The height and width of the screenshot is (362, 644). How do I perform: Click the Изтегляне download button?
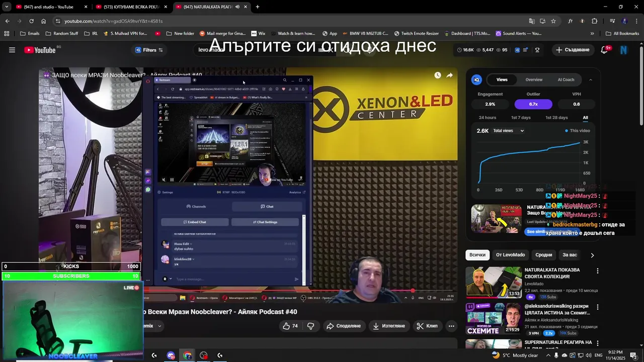point(388,326)
